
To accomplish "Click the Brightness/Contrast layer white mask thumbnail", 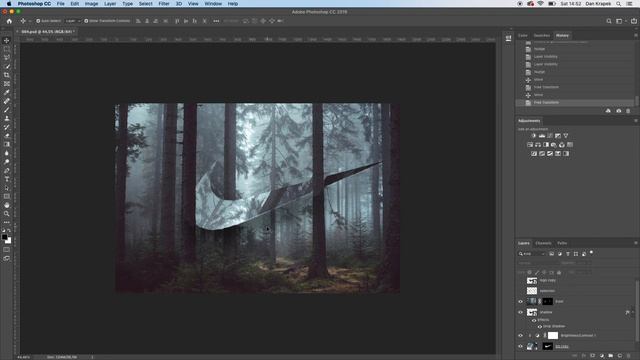I will coord(553,336).
